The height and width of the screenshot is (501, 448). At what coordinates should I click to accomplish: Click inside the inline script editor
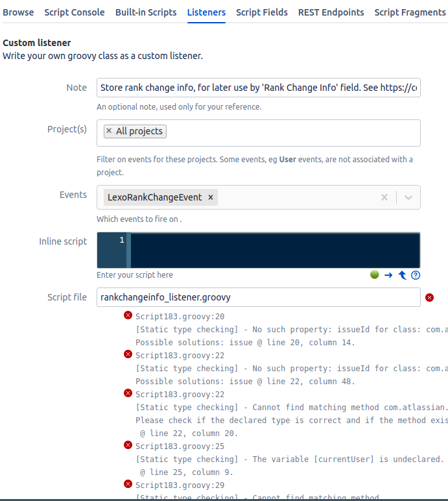[272, 250]
